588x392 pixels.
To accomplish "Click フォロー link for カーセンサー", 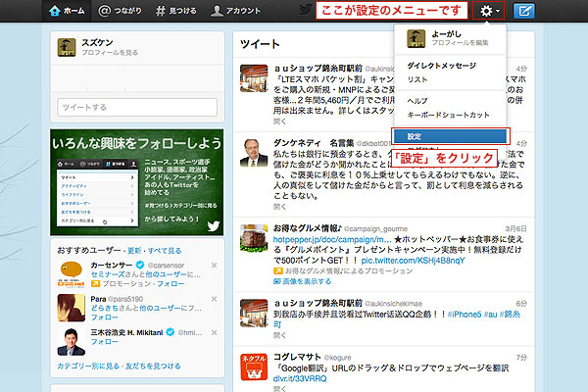I will tap(171, 283).
